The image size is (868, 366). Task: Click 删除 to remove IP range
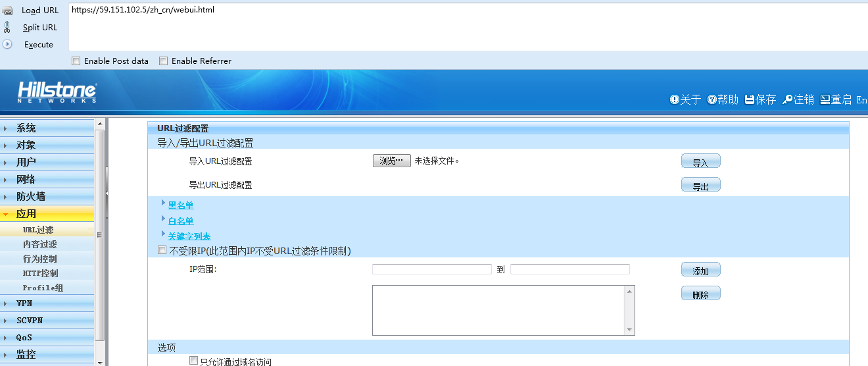pos(701,294)
